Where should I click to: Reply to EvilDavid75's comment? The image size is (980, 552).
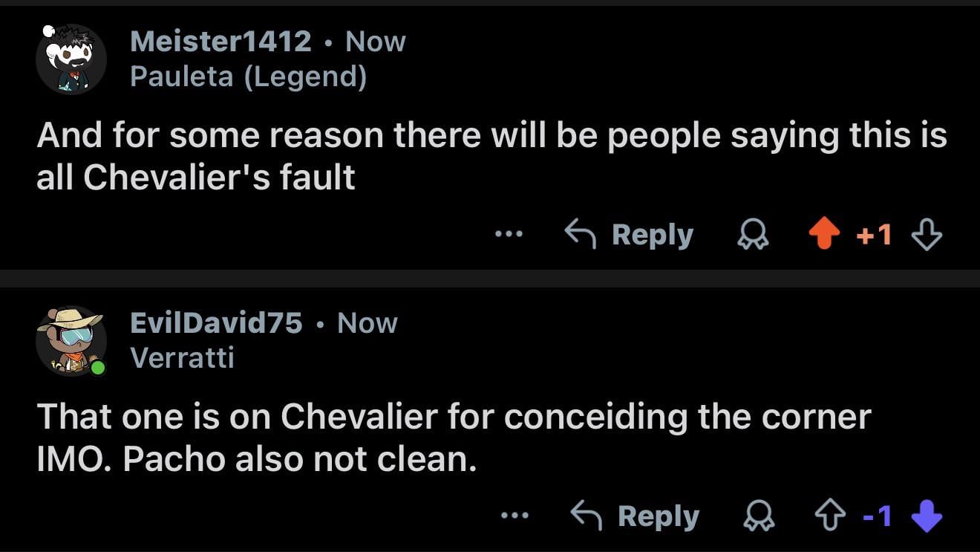636,516
